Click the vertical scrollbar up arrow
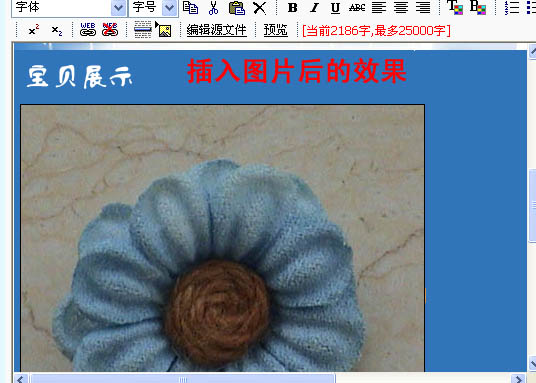 tap(532, 51)
